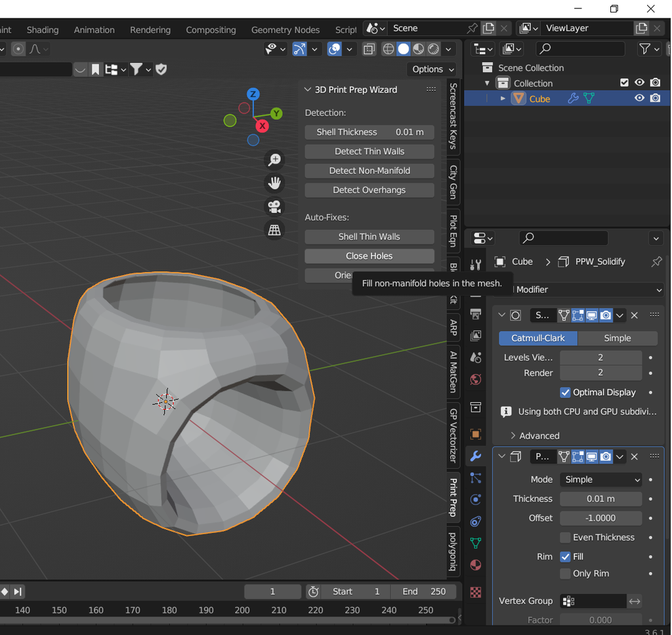672x635 pixels.
Task: Open Output properties tab icon
Action: 475,314
